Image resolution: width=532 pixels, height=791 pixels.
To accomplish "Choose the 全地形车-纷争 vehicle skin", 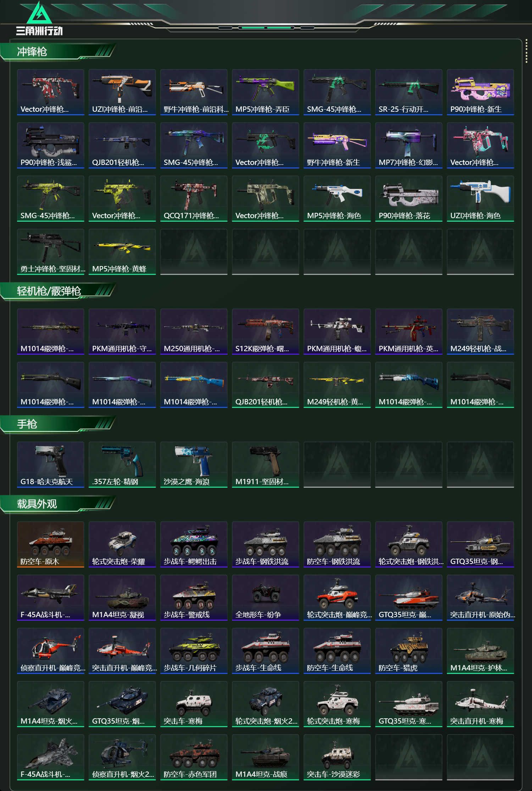I will (265, 598).
